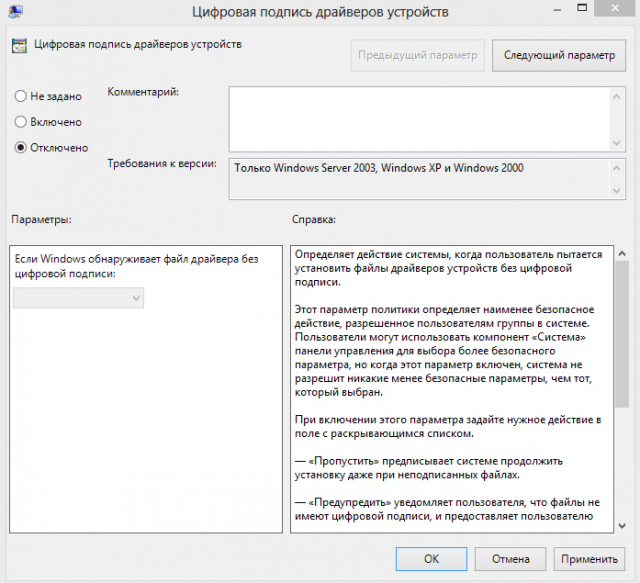
Task: Click comment box scroll up arrow
Action: (x=617, y=97)
